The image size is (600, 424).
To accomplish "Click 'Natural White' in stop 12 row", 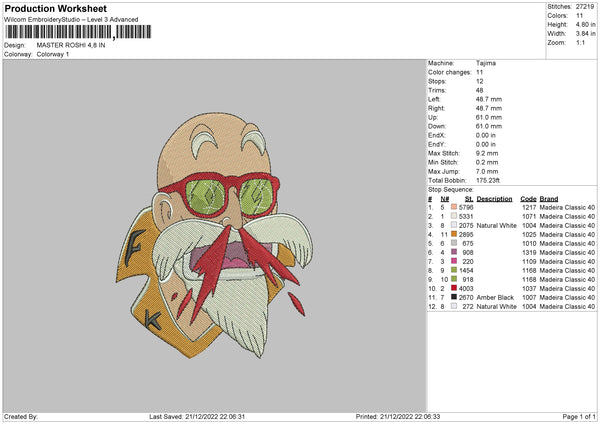I will coord(496,307).
